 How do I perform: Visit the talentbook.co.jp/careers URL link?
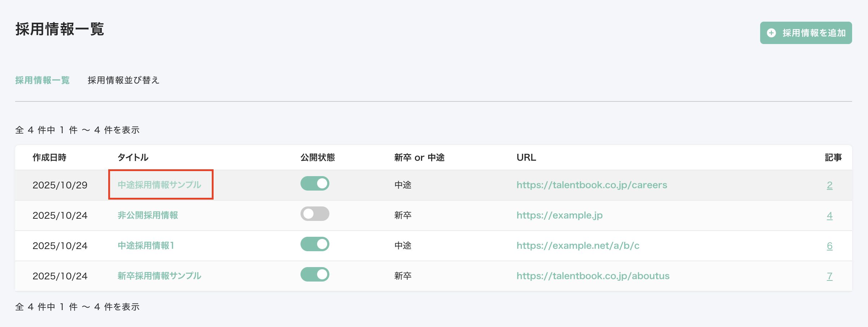592,185
